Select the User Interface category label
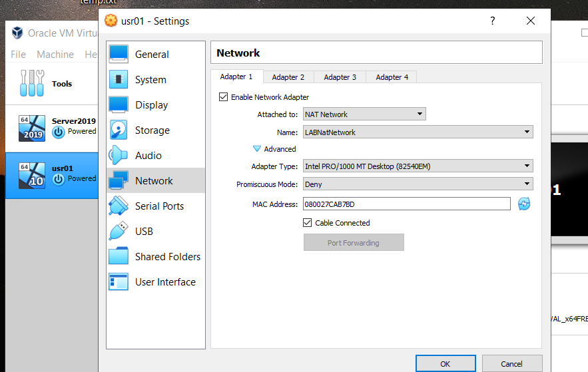This screenshot has width=588, height=372. coord(165,281)
